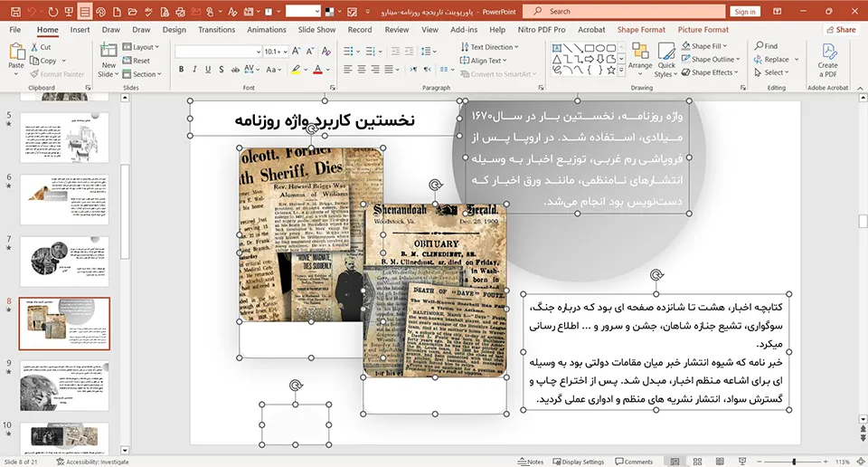Image resolution: width=868 pixels, height=467 pixels.
Task: Open the Arrange options
Action: coord(640,57)
